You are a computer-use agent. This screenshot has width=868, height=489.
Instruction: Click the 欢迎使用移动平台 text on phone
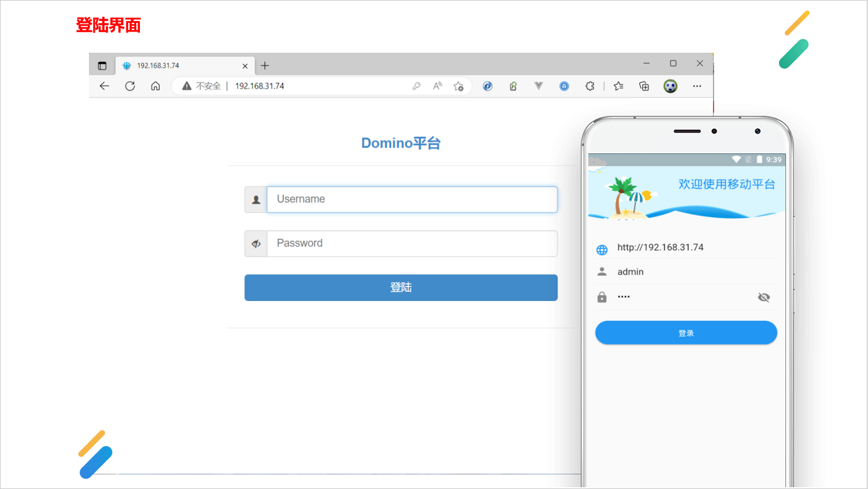pos(726,184)
